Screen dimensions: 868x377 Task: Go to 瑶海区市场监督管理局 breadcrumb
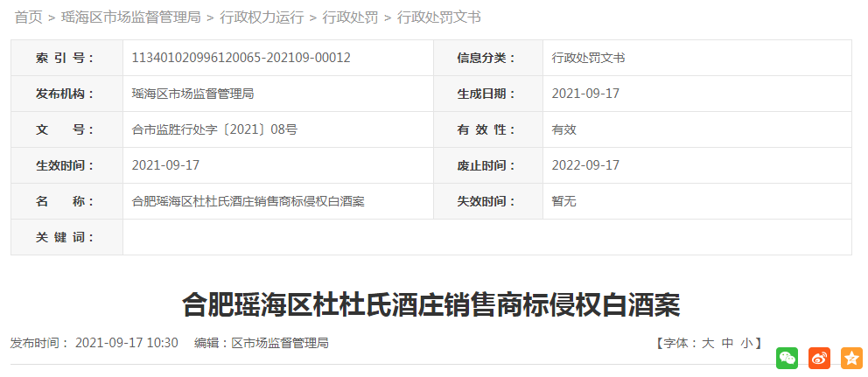coord(130,17)
